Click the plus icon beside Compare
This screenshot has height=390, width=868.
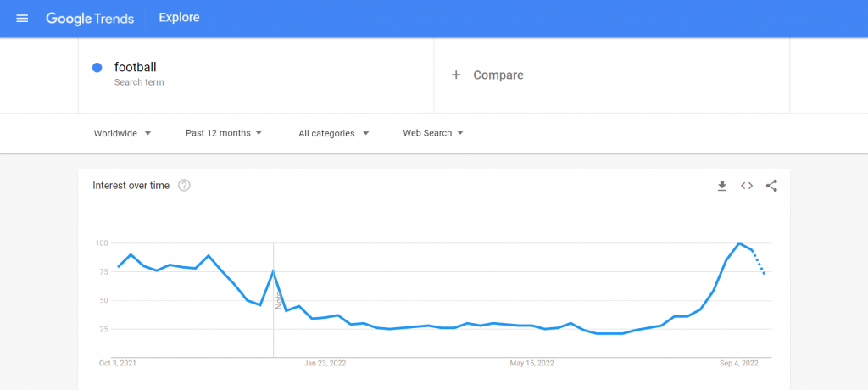456,75
